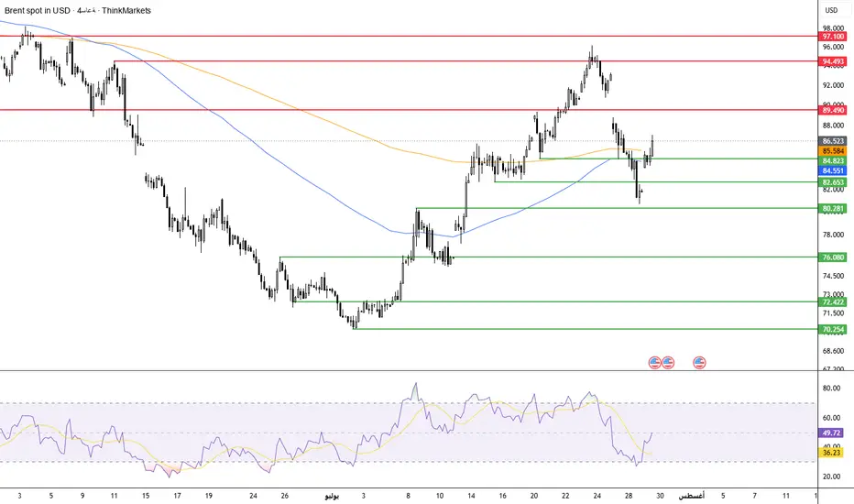Click the Brent spot in USD chart title

point(37,10)
